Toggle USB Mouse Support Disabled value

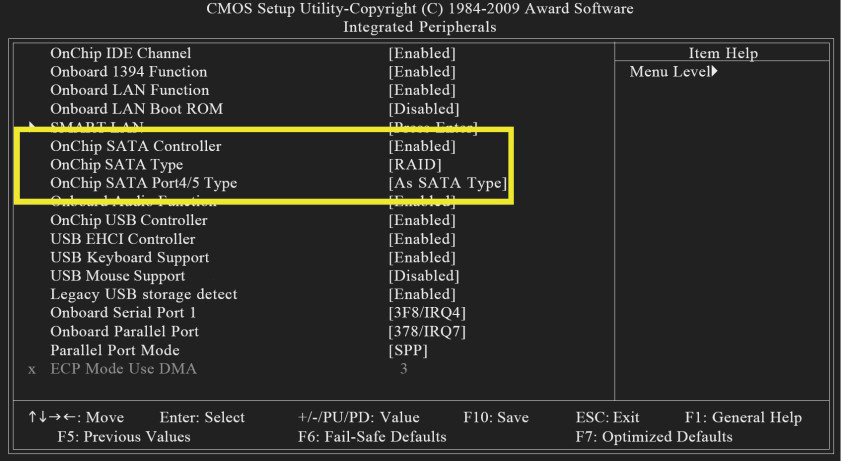[423, 275]
